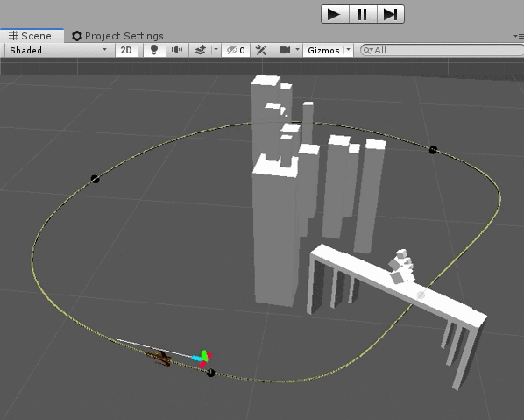The height and width of the screenshot is (420, 524).
Task: Expand the scene effects options arrow
Action: [216, 50]
